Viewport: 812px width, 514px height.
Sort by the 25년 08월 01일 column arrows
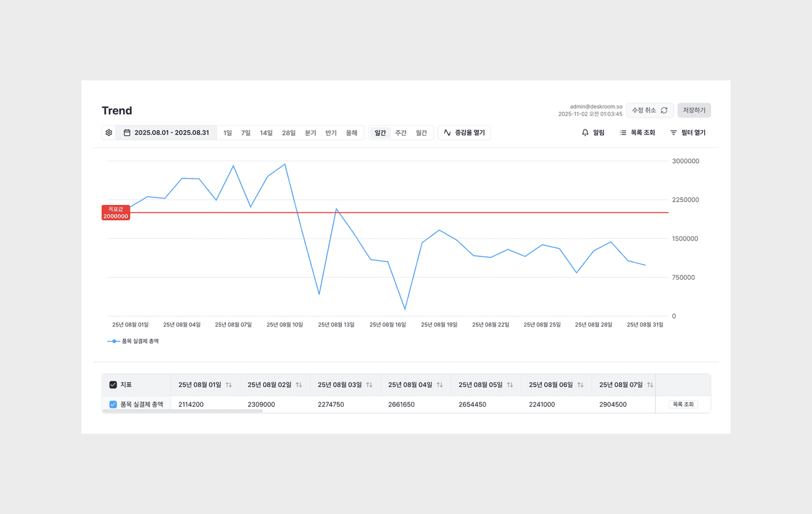229,385
